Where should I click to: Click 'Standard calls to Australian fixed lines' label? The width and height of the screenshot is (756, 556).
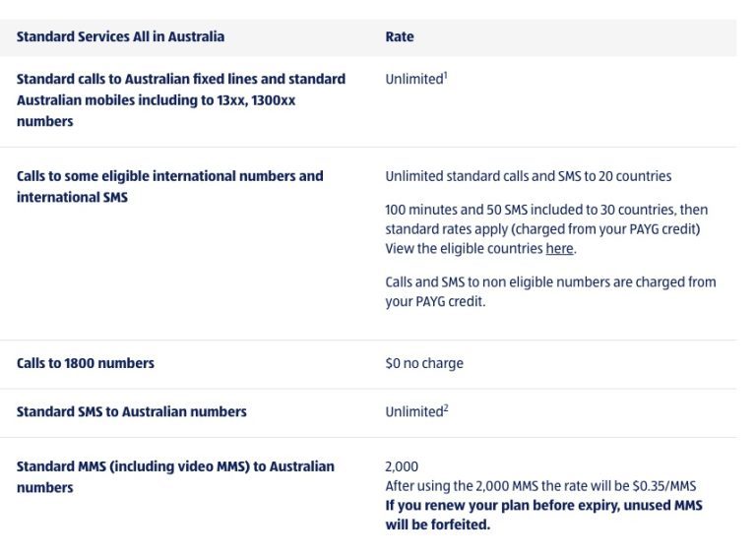pyautogui.click(x=181, y=79)
